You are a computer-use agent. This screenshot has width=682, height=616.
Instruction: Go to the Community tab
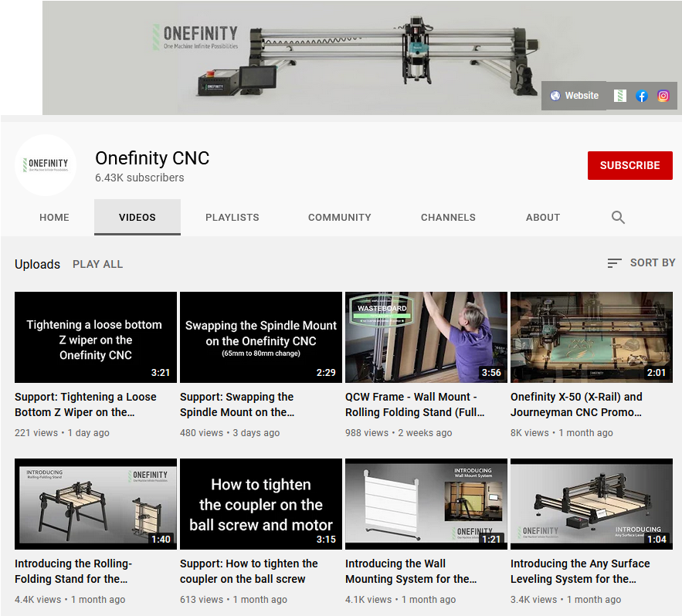click(x=340, y=218)
